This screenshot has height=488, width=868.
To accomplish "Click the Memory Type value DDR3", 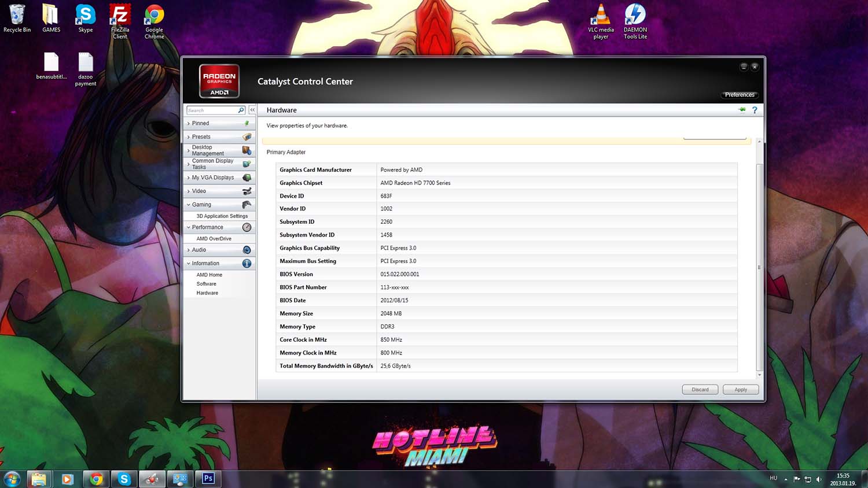I will (387, 327).
